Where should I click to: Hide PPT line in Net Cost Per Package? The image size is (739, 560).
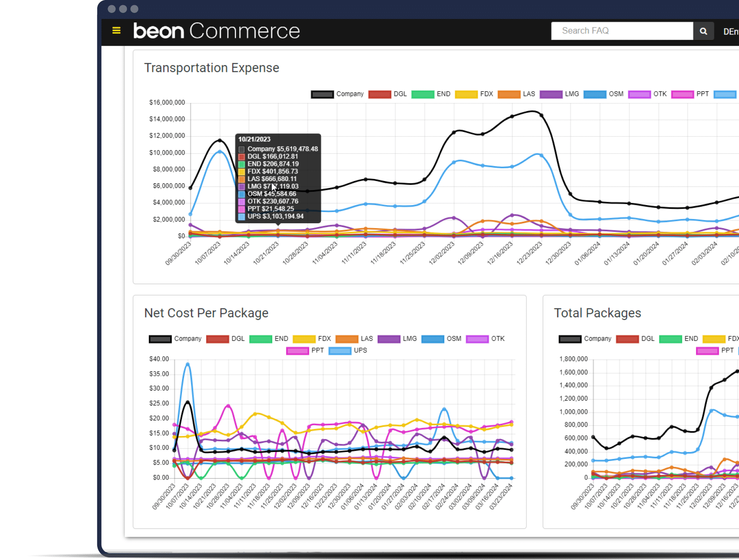[x=305, y=351]
